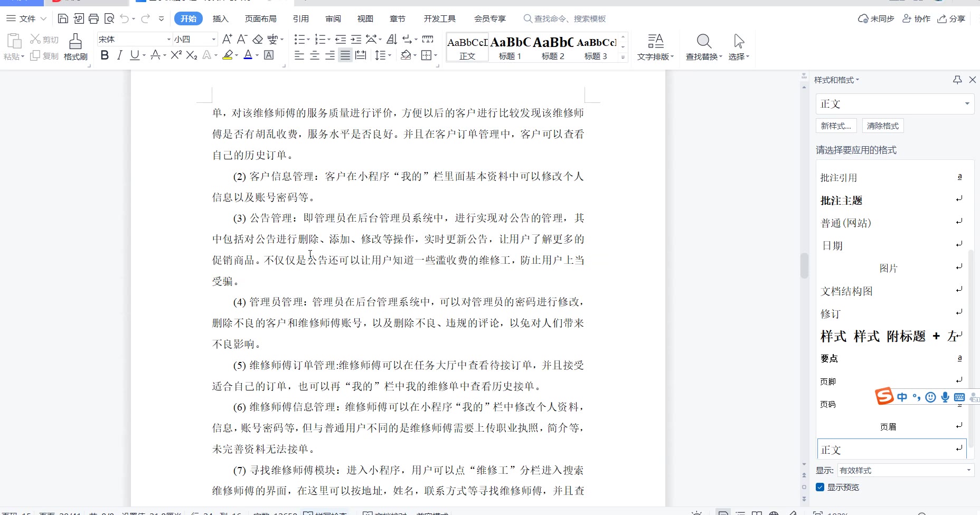Toggle the 显示预览 checkbox

[820, 487]
